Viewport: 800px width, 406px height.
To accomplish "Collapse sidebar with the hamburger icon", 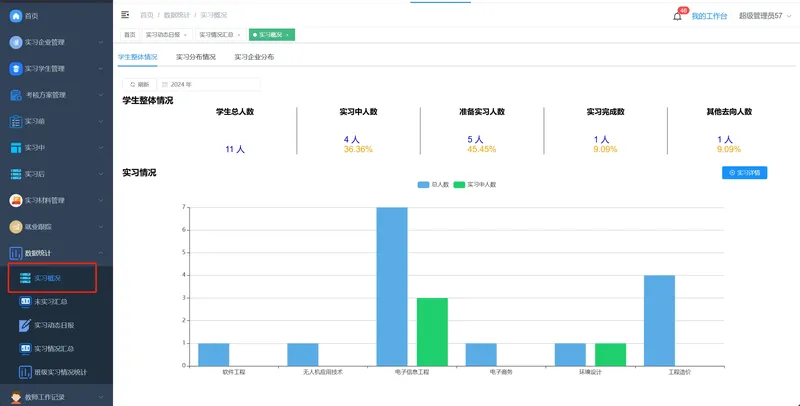I will [125, 15].
